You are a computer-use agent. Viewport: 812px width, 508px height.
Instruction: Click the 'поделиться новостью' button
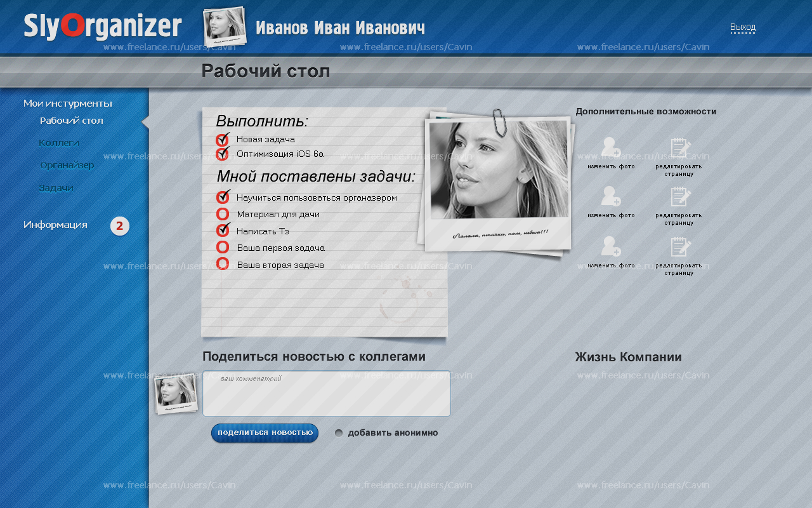[x=265, y=433]
